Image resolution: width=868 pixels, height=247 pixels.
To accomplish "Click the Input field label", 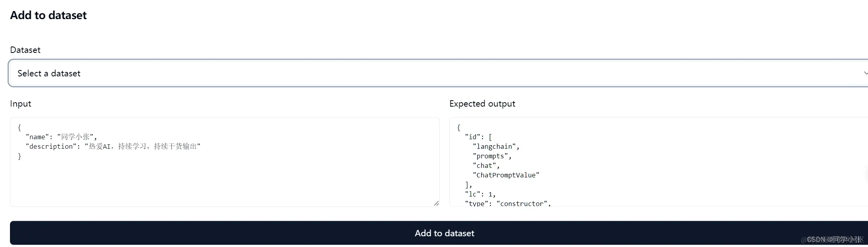I will pyautogui.click(x=20, y=104).
